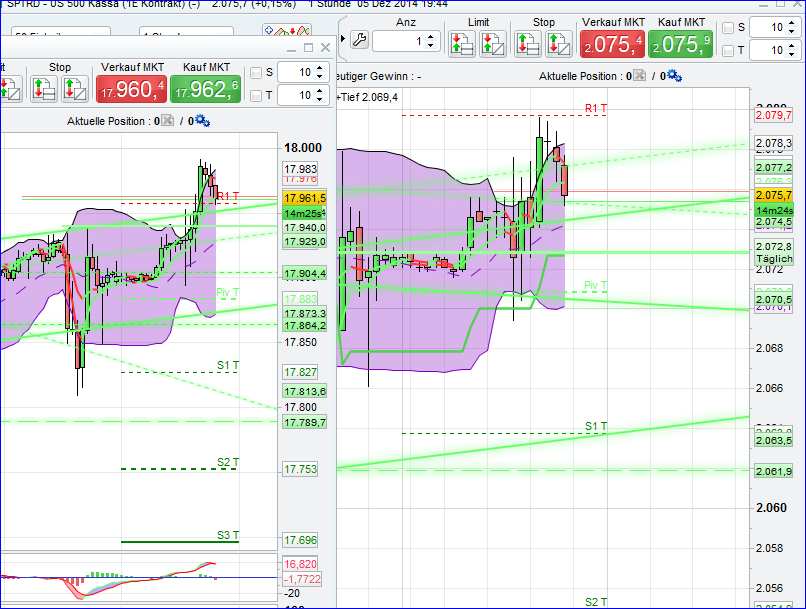Click the 17.753 price label
806x609 pixels.
pyautogui.click(x=301, y=469)
